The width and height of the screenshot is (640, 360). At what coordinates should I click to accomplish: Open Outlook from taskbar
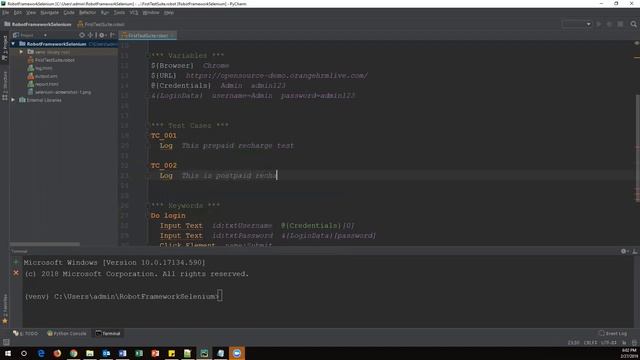click(106, 353)
